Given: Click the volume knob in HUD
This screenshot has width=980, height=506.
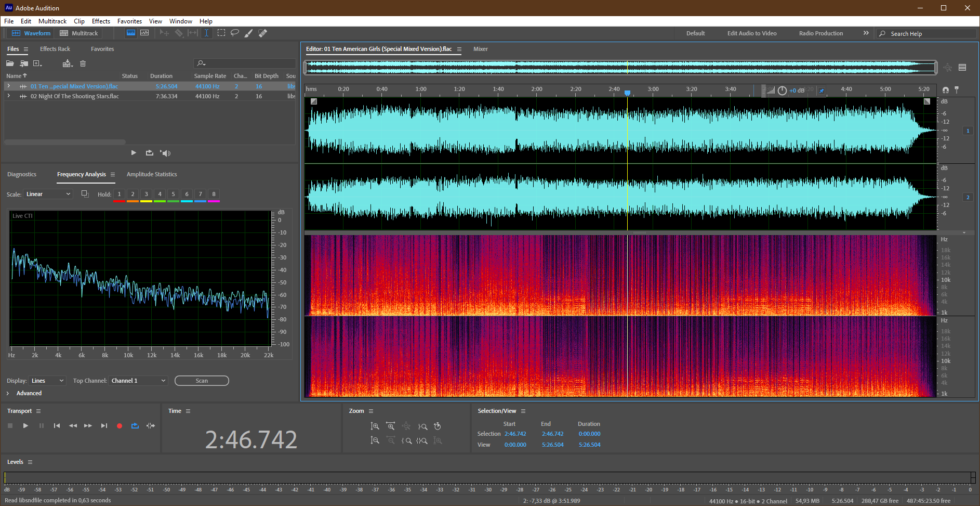Looking at the screenshot, I should pos(782,91).
